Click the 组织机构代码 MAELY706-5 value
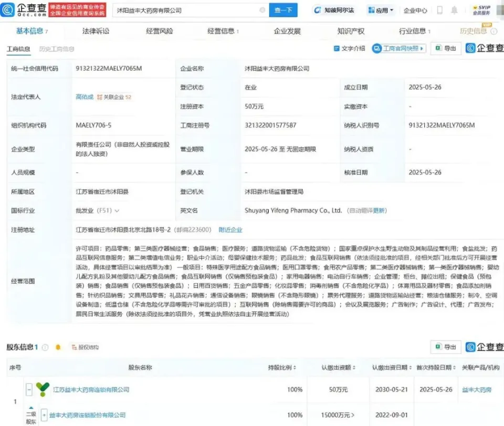504x426 pixels. [93, 125]
